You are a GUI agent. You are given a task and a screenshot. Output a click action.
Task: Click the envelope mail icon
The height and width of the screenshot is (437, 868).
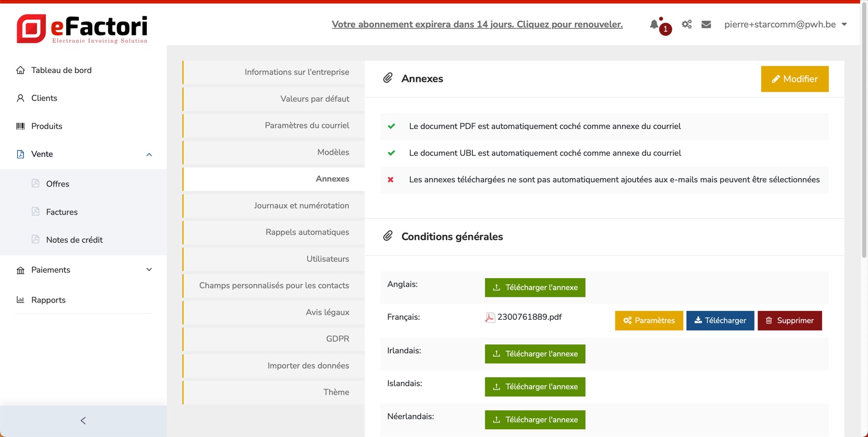[706, 24]
